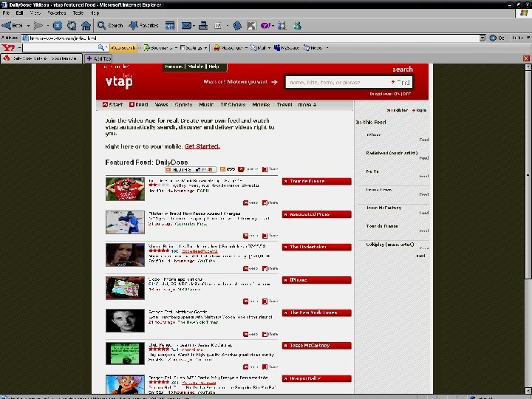Image resolution: width=532 pixels, height=399 pixels.
Task: Expand the Settings dropdown on Yahoo toolbar
Action: click(x=205, y=48)
